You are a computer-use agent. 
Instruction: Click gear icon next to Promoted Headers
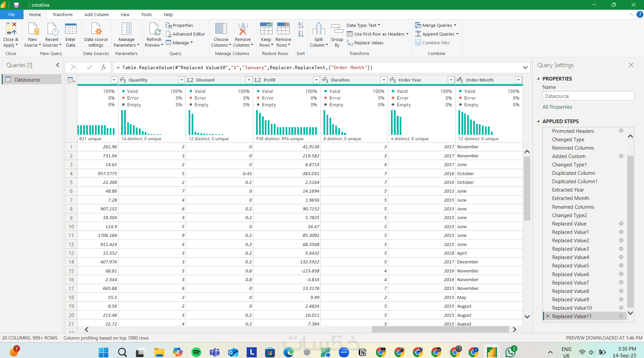621,131
